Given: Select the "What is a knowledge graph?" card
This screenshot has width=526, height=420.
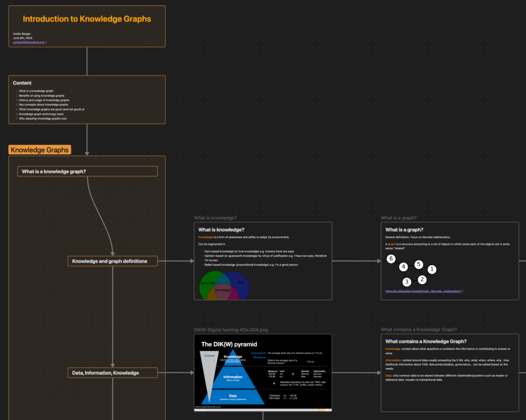Looking at the screenshot, I should coord(87,171).
